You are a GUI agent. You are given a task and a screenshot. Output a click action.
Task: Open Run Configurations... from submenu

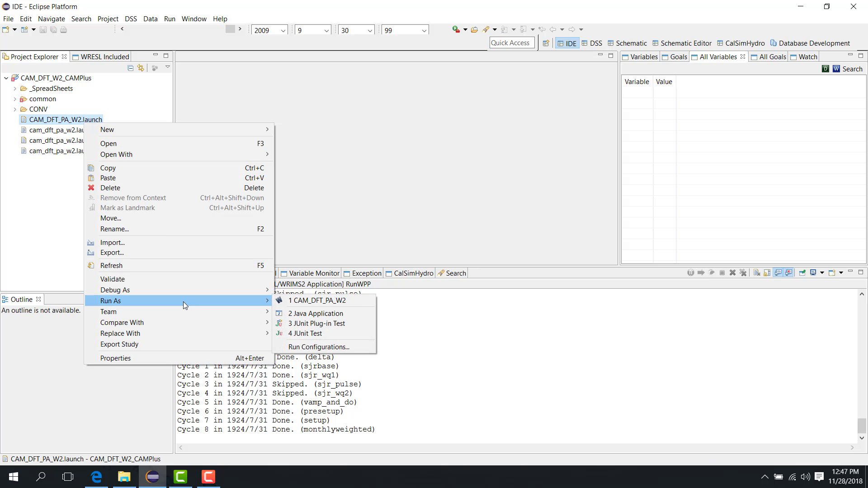[x=324, y=347]
